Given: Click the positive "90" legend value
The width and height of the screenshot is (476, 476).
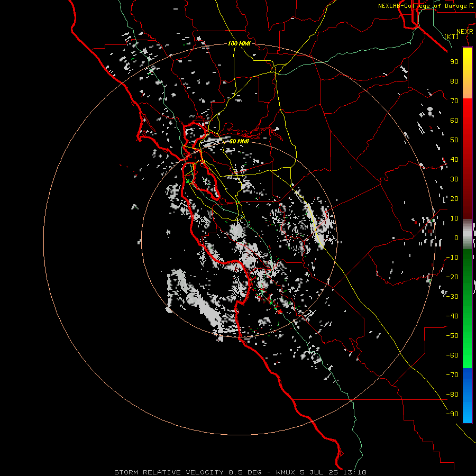Looking at the screenshot, I should (454, 62).
